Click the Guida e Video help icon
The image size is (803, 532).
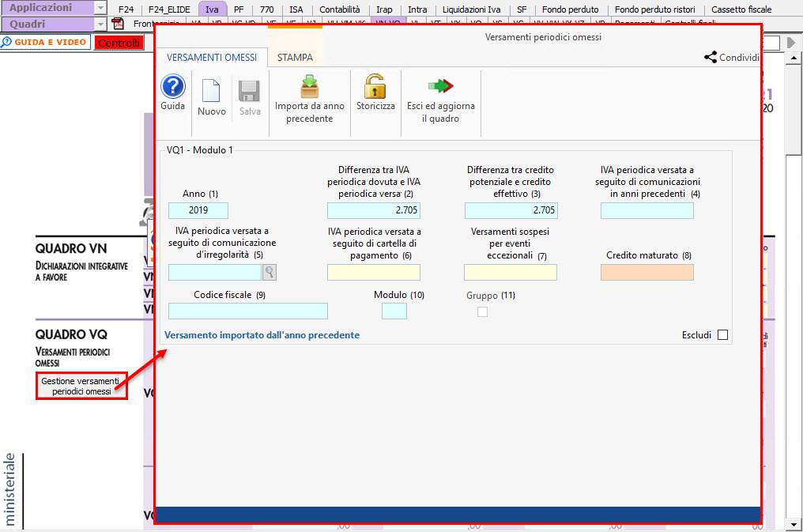6,42
